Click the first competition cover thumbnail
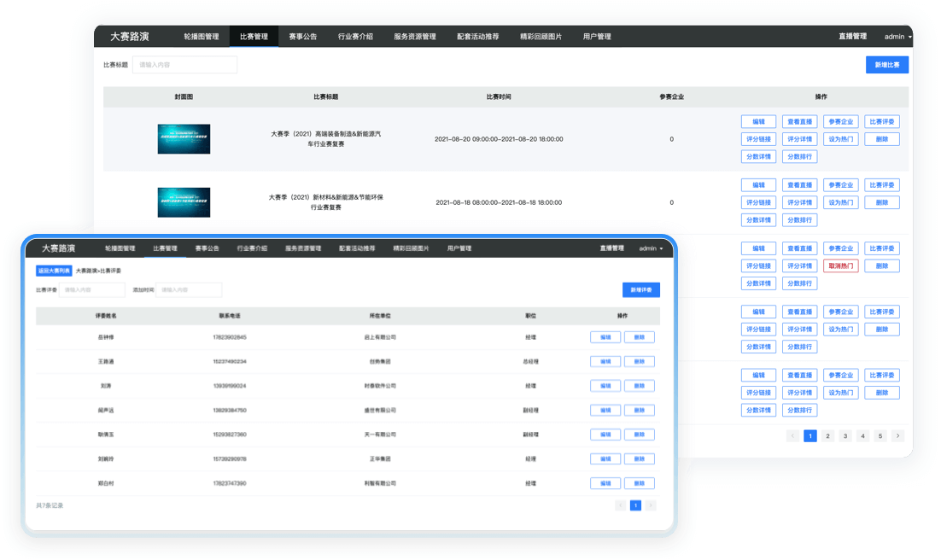Viewport: 941px width, 560px height. [184, 138]
